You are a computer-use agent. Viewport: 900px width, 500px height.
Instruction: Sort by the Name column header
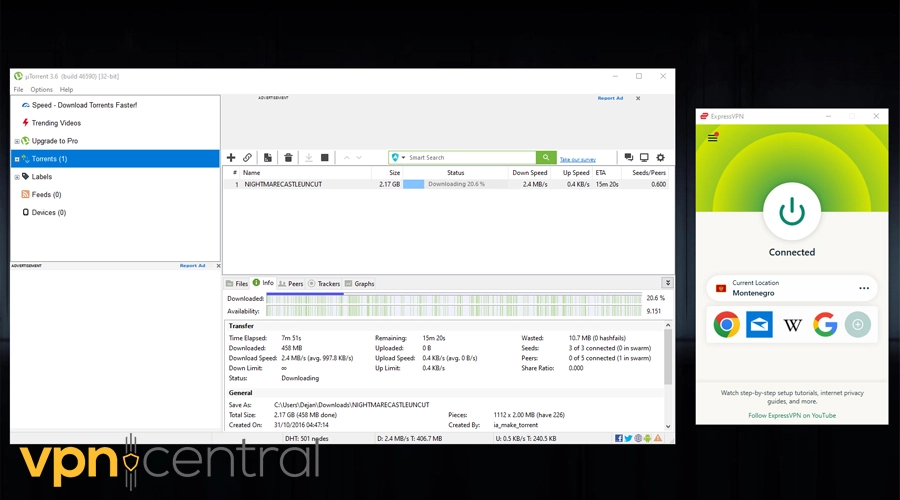point(305,173)
